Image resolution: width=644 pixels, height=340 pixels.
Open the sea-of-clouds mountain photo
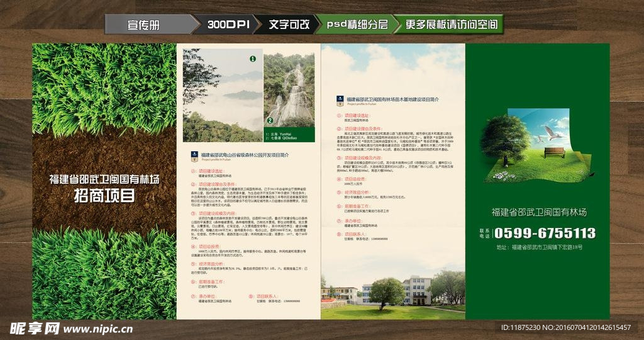pos(223,95)
